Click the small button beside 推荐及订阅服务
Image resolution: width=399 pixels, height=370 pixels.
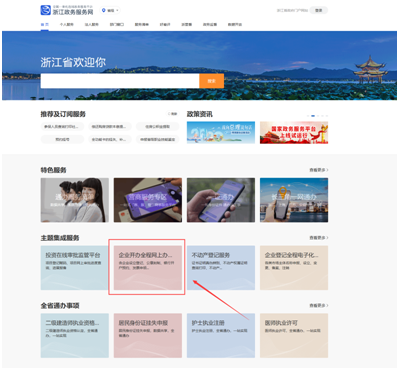coord(173,114)
